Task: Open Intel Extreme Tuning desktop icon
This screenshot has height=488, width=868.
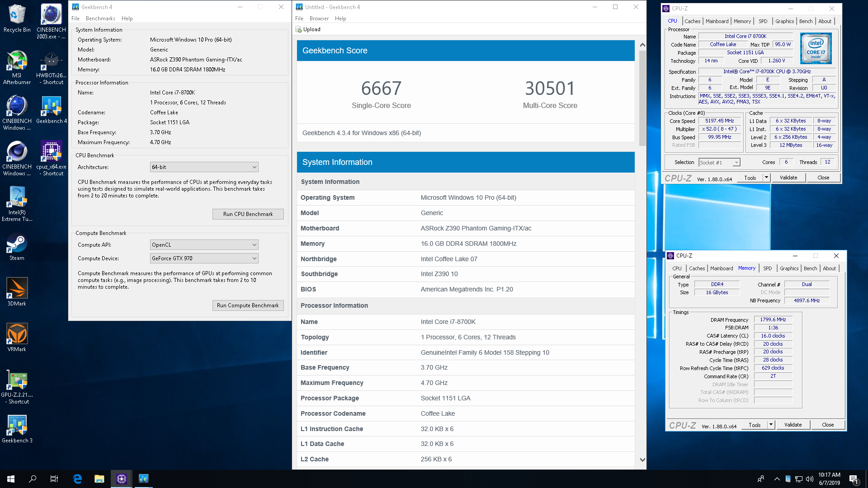Action: tap(17, 204)
